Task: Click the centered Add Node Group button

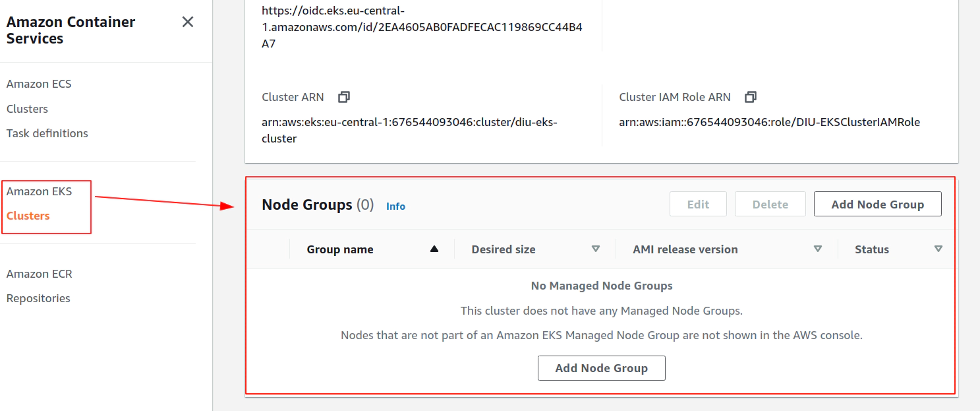Action: 602,368
